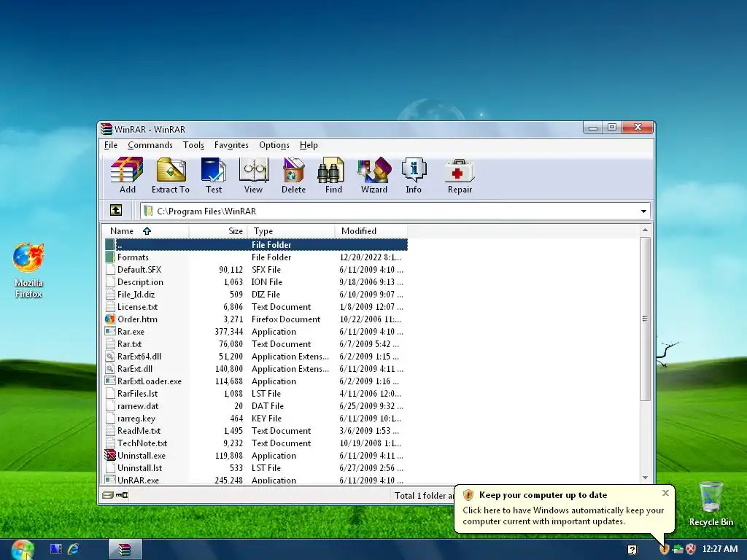Sort by the Modified column header
This screenshot has width=747, height=560.
point(371,231)
